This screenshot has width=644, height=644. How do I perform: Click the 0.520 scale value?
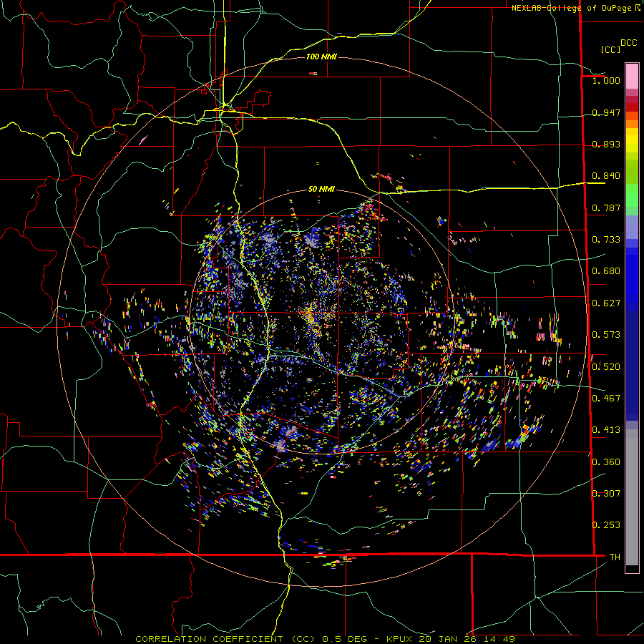click(606, 366)
